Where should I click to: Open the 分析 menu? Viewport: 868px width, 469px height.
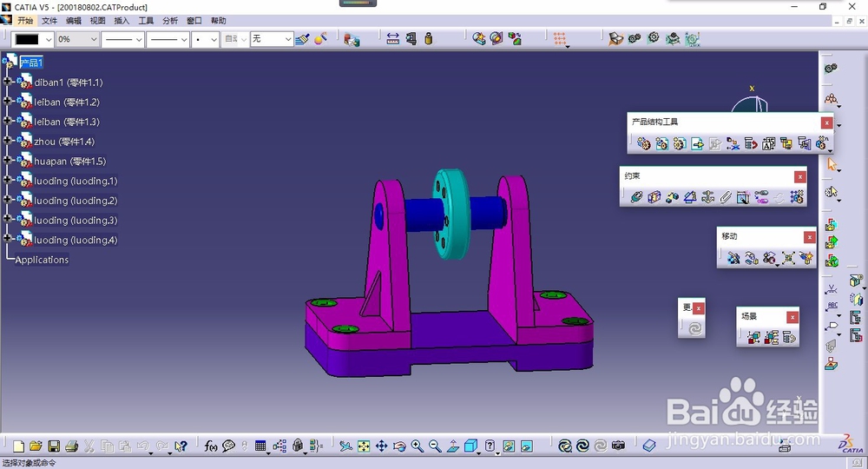pyautogui.click(x=170, y=21)
